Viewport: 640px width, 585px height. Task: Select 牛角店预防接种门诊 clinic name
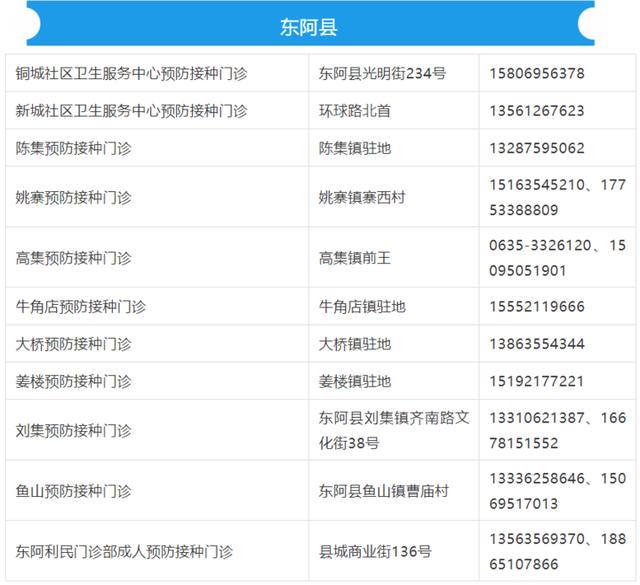click(80, 306)
